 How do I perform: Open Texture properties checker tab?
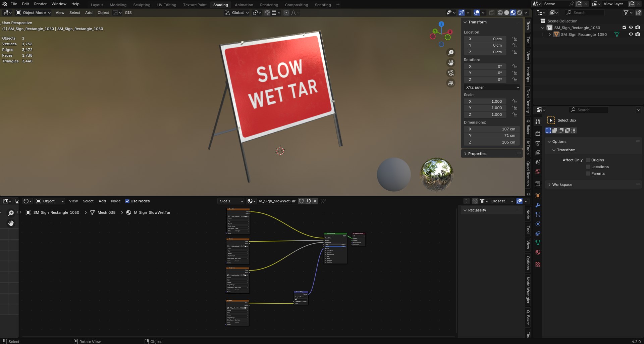[x=538, y=264]
